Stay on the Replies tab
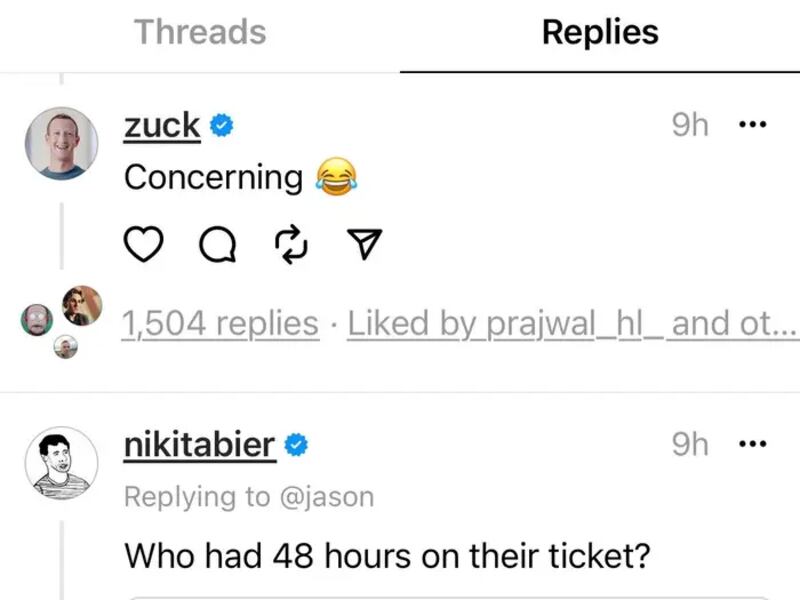This screenshot has width=800, height=600. tap(599, 33)
